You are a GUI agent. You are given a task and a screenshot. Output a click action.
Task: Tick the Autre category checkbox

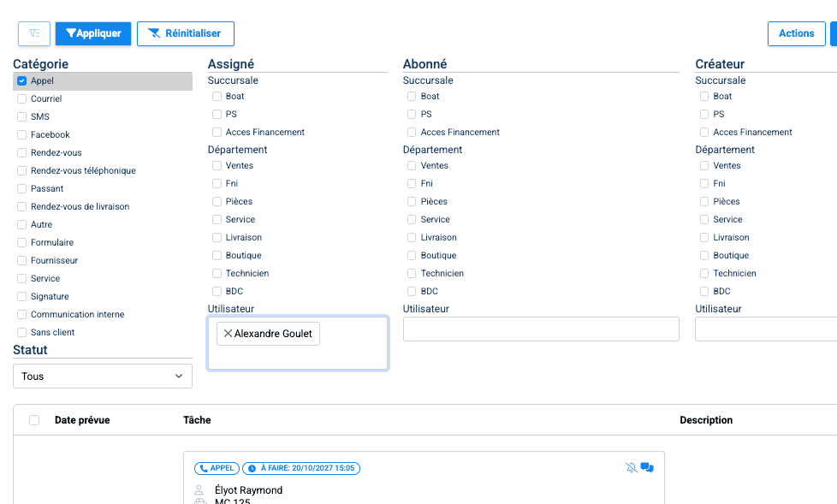pos(22,225)
